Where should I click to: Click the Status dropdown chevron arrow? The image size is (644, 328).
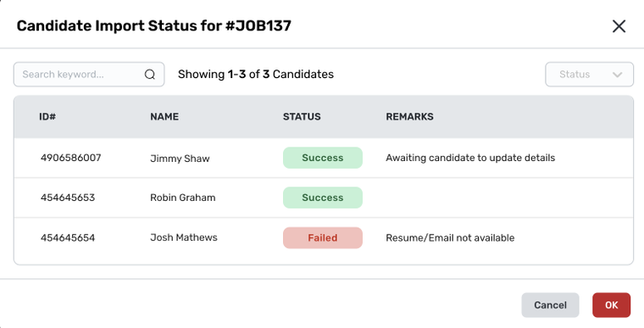(617, 75)
